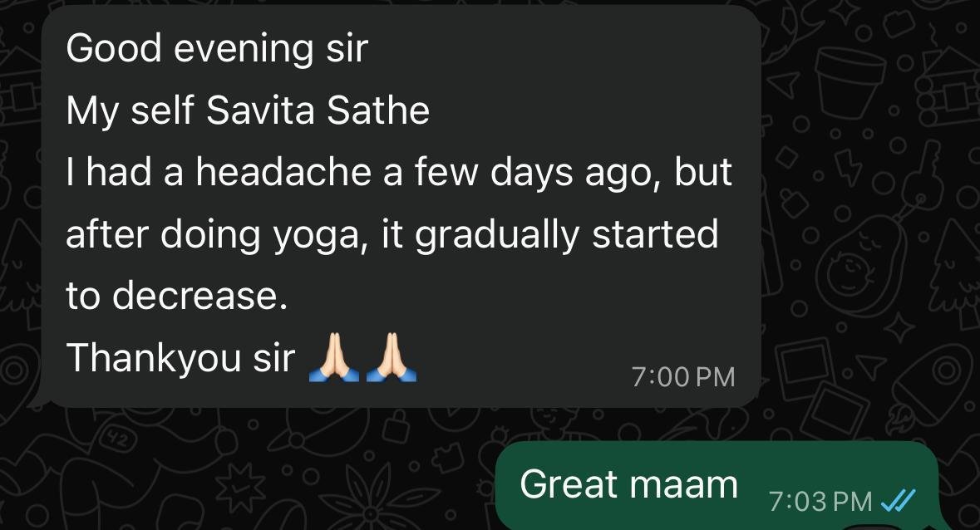980x530 pixels.
Task: Tap the second folded hands emoji
Action: pos(392,358)
